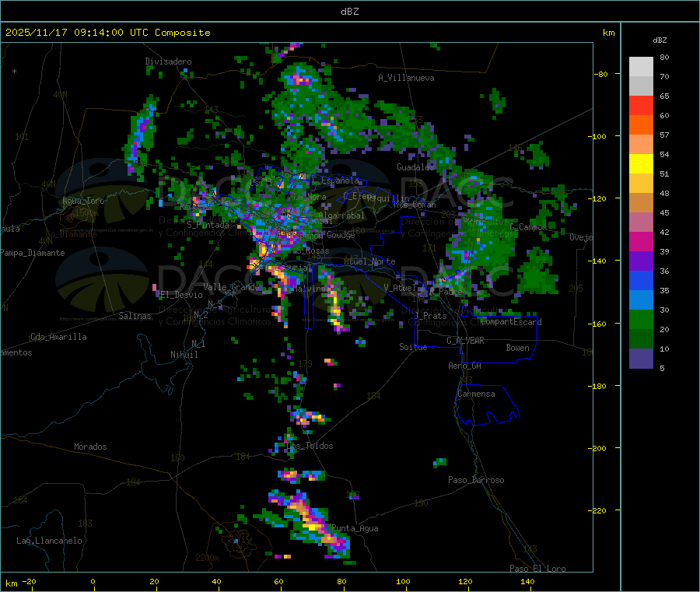This screenshot has height=592, width=700.
Task: Click the G_Campos place label
Action: point(529,227)
